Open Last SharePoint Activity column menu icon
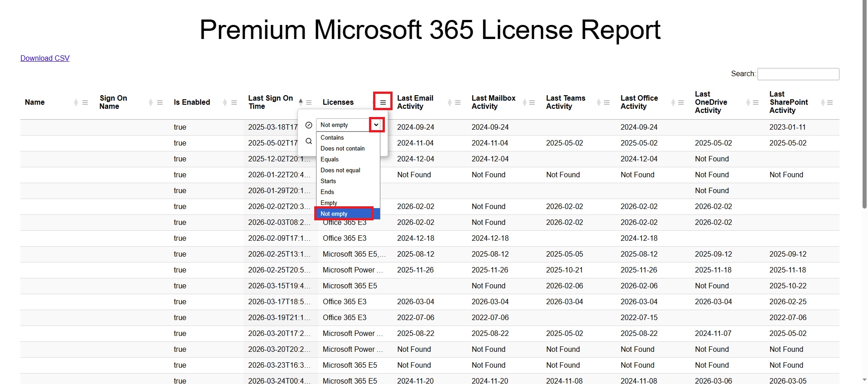 830,102
